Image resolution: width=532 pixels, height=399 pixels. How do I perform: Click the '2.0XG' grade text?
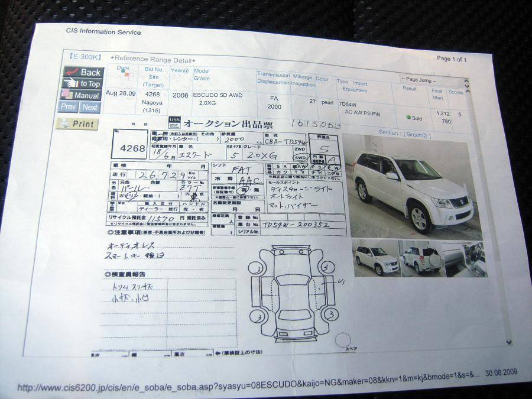pyautogui.click(x=207, y=103)
